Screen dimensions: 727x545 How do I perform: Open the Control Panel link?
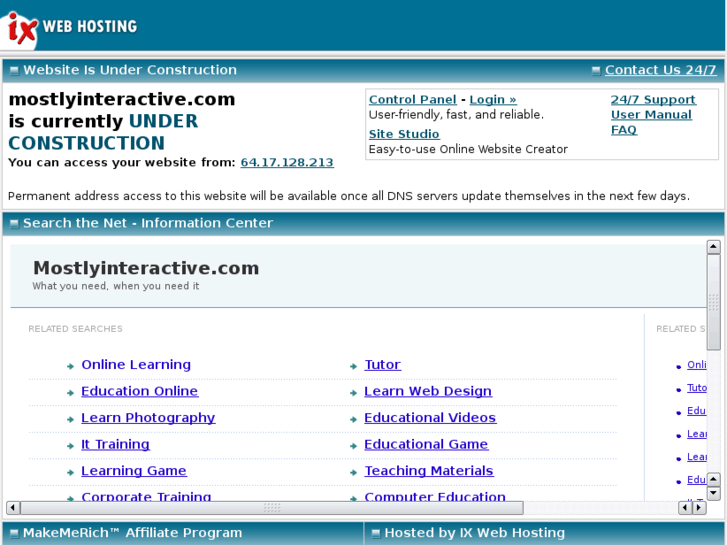(x=413, y=99)
